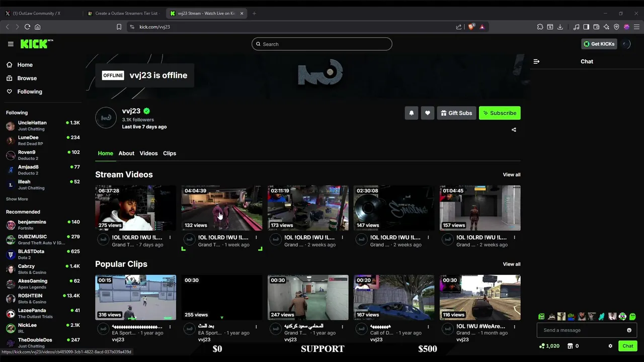Screen dimensions: 644x362
Task: Click the Search field on Kick
Action: click(321, 44)
